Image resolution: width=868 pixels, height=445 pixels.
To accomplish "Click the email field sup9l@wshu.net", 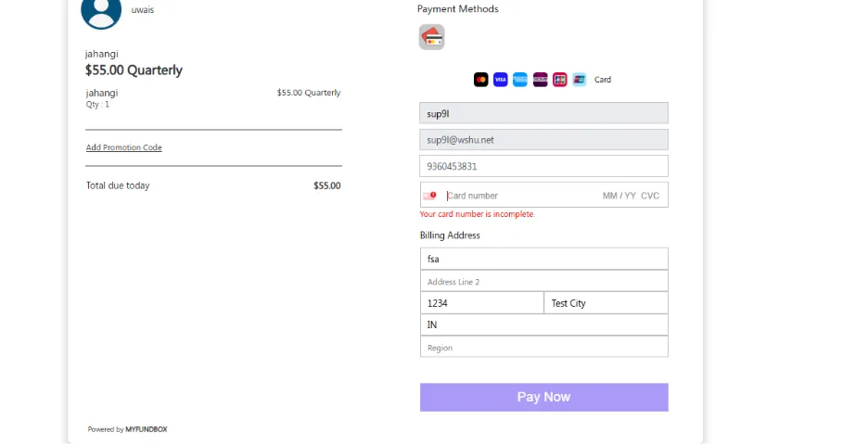I will coord(544,139).
